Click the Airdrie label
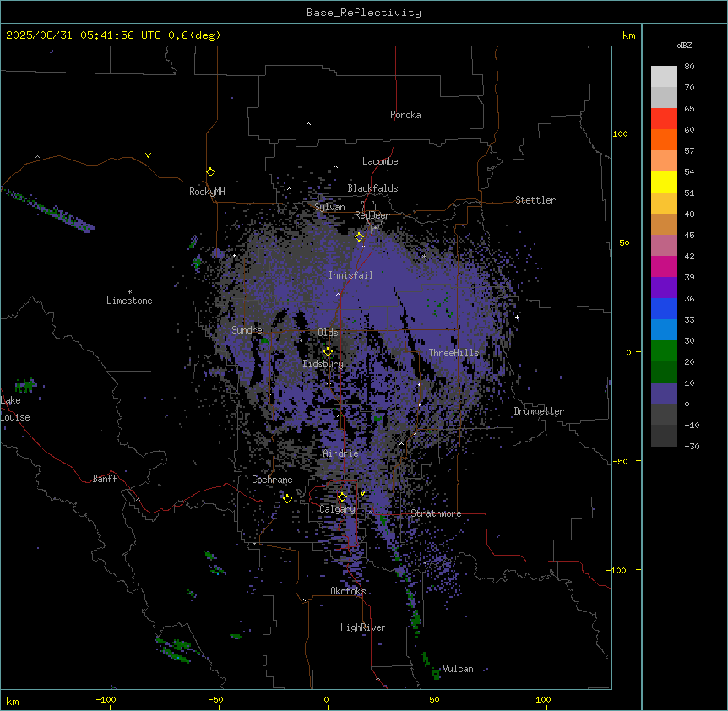The width and height of the screenshot is (728, 711). [x=341, y=453]
